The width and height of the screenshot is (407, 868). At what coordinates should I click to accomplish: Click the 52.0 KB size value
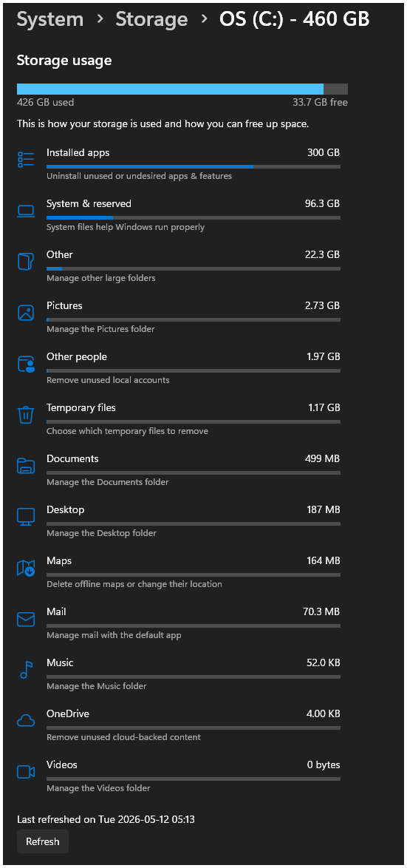(322, 662)
